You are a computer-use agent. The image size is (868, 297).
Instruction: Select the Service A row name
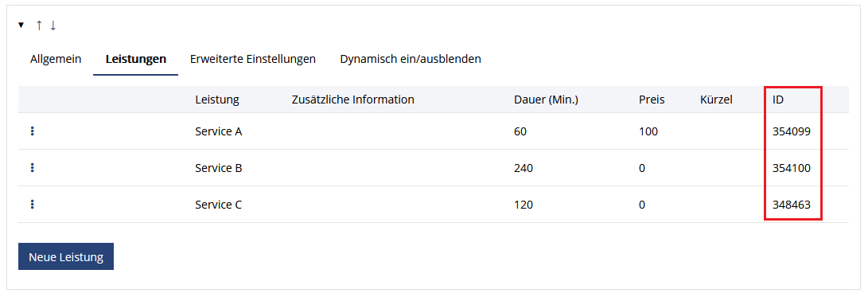[219, 132]
